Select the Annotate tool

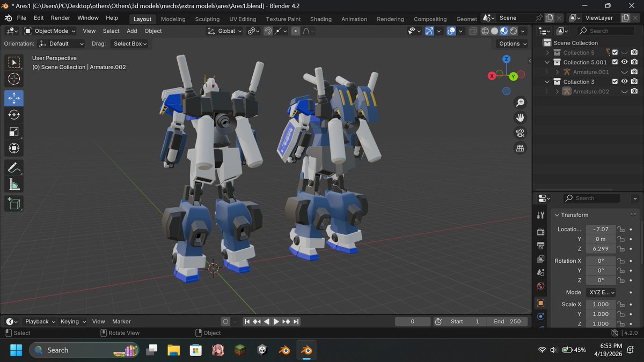pyautogui.click(x=14, y=167)
